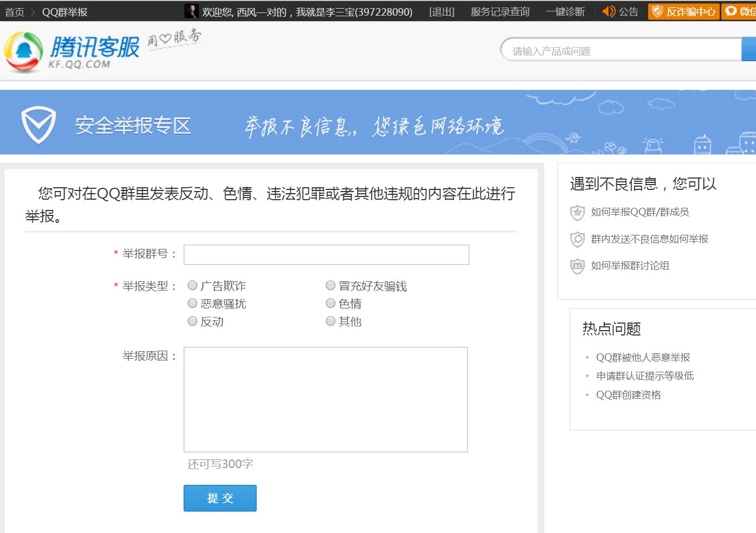Viewport: 756px width, 533px height.
Task: Click the shield icon beside 群内发送不良信息如何举报
Action: 577,239
